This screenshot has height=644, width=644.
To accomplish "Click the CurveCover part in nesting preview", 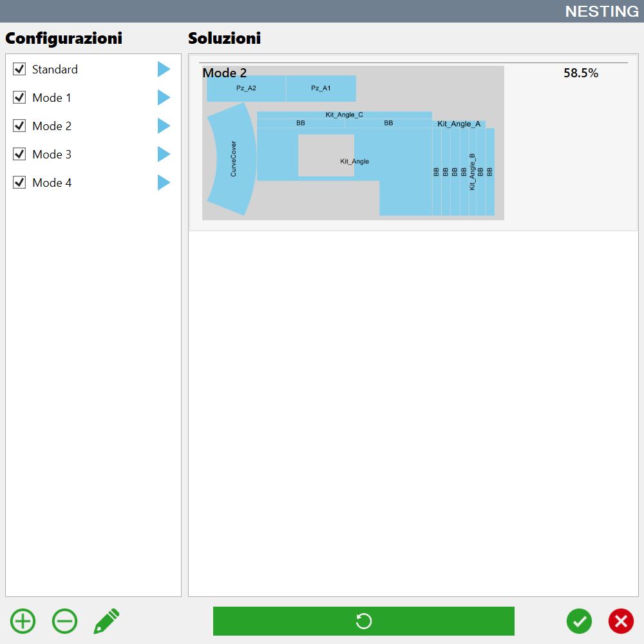I will point(232,159).
